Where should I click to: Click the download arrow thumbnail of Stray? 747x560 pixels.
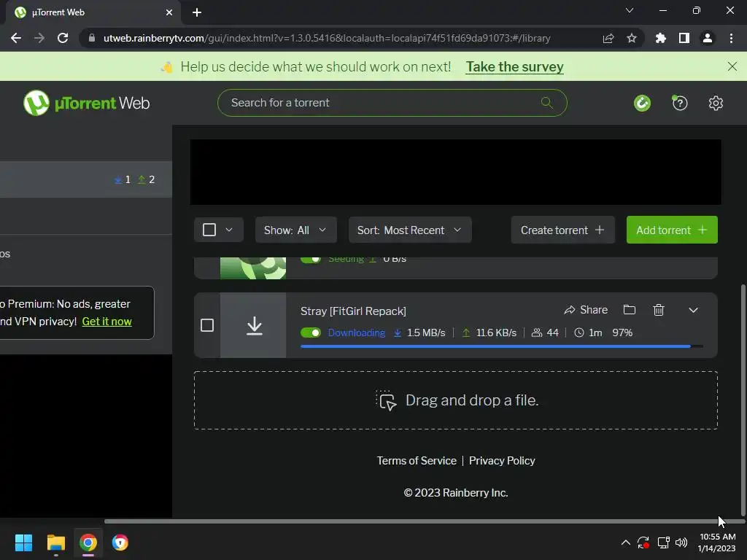(253, 325)
